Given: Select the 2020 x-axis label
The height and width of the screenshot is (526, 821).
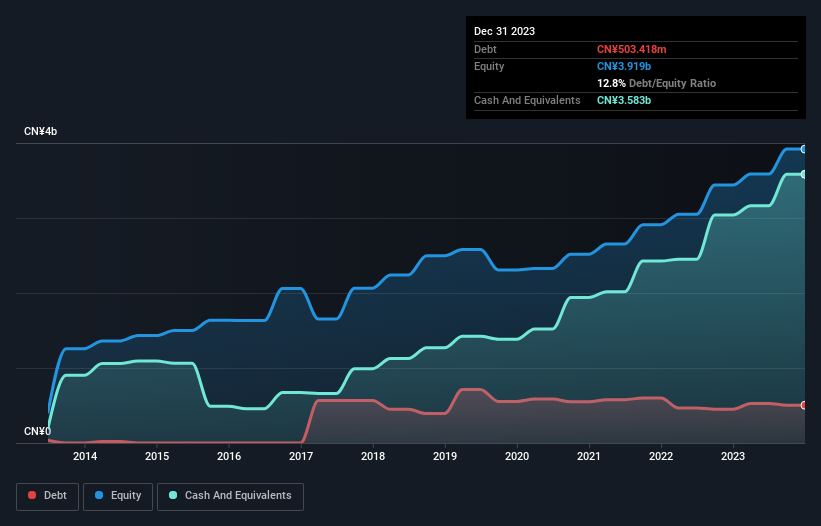Looking at the screenshot, I should click(517, 456).
